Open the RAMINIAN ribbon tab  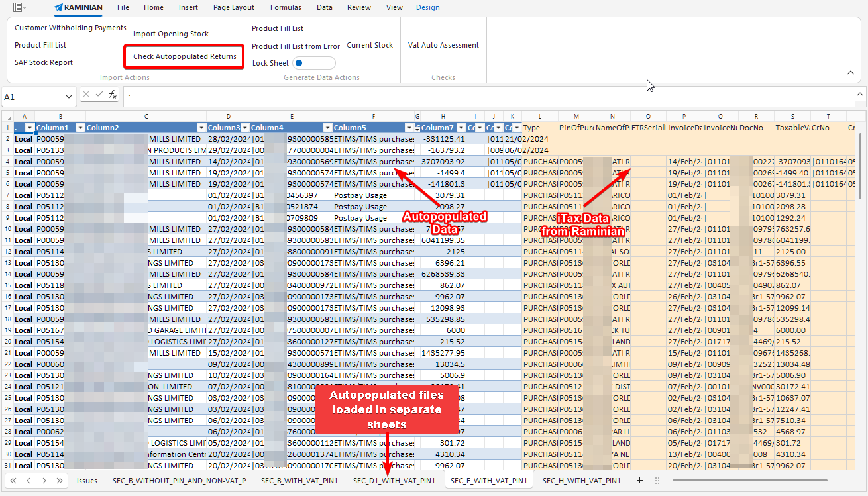click(78, 9)
